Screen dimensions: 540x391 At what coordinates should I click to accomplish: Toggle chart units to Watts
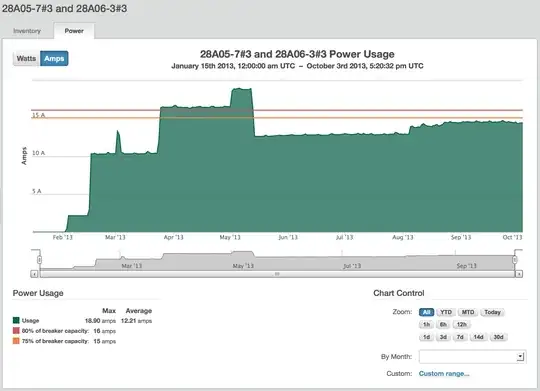[x=27, y=58]
